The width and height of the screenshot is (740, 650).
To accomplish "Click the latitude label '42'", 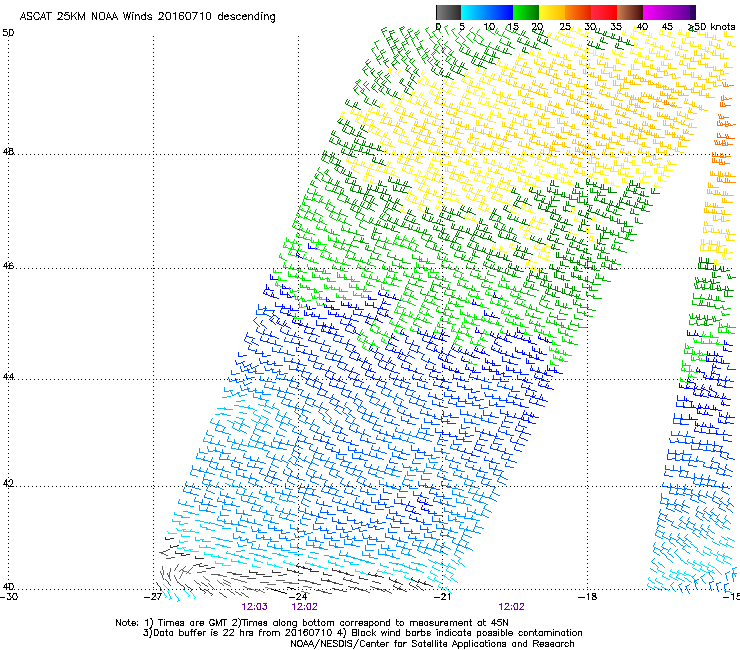I will (8, 483).
